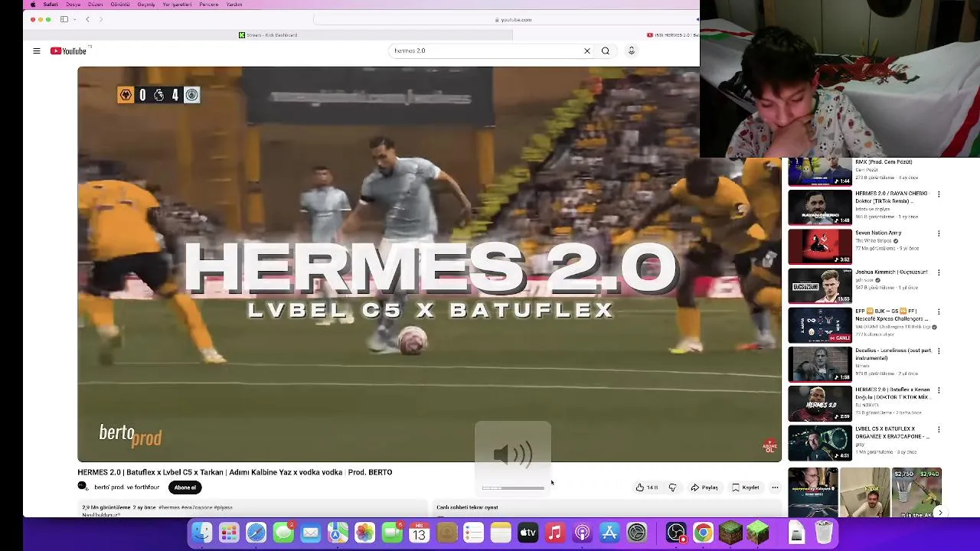Open FaceTime from the Dock
The width and height of the screenshot is (980, 551).
(392, 533)
